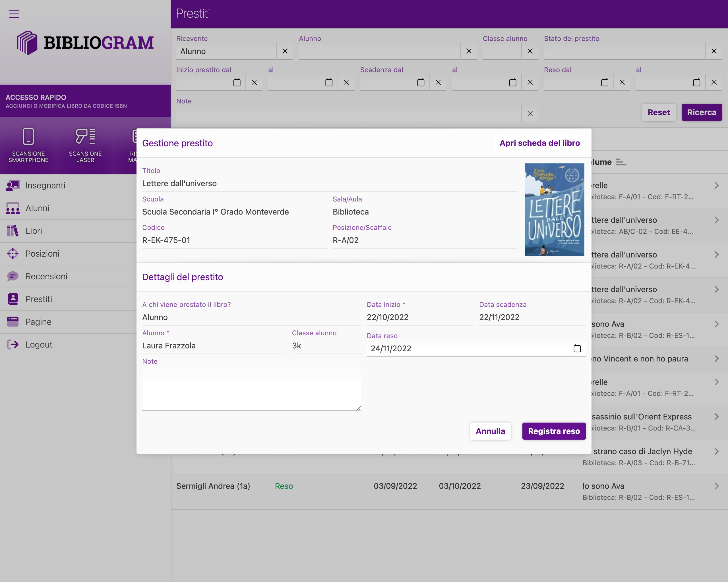Expand row sono Vincent e non ho paura
Viewport: 728px width, 582px height.
click(717, 359)
